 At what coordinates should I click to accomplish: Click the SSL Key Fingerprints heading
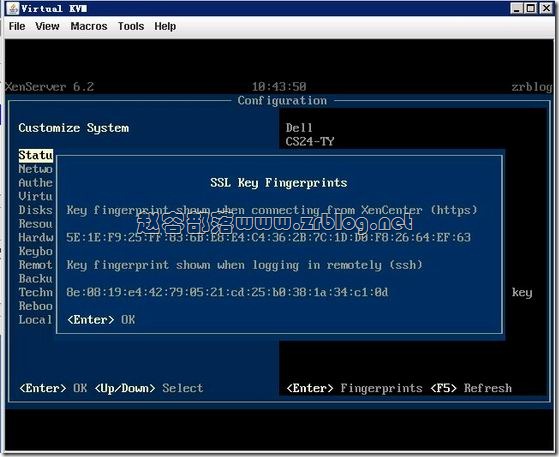tap(278, 183)
